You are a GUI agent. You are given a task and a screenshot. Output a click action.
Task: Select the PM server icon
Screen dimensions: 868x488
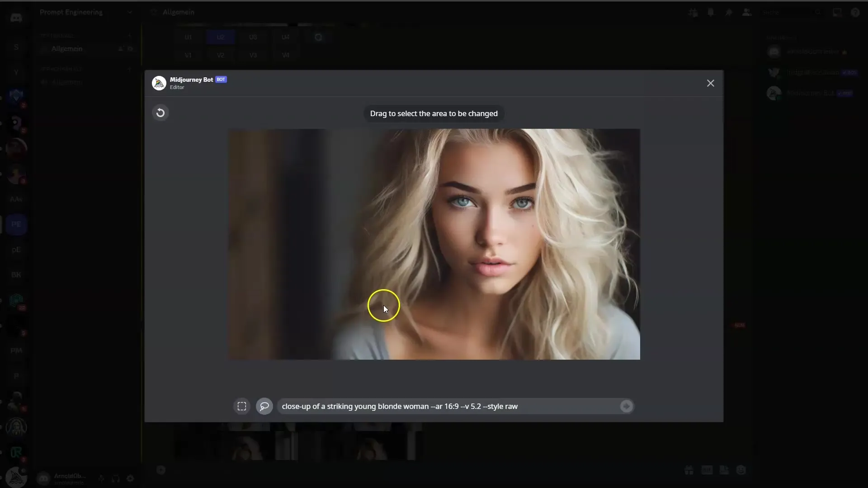[x=16, y=351]
